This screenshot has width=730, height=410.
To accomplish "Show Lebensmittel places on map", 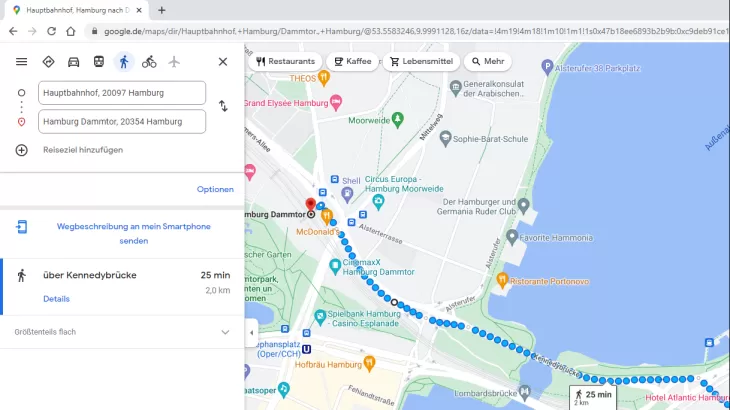I will [421, 61].
